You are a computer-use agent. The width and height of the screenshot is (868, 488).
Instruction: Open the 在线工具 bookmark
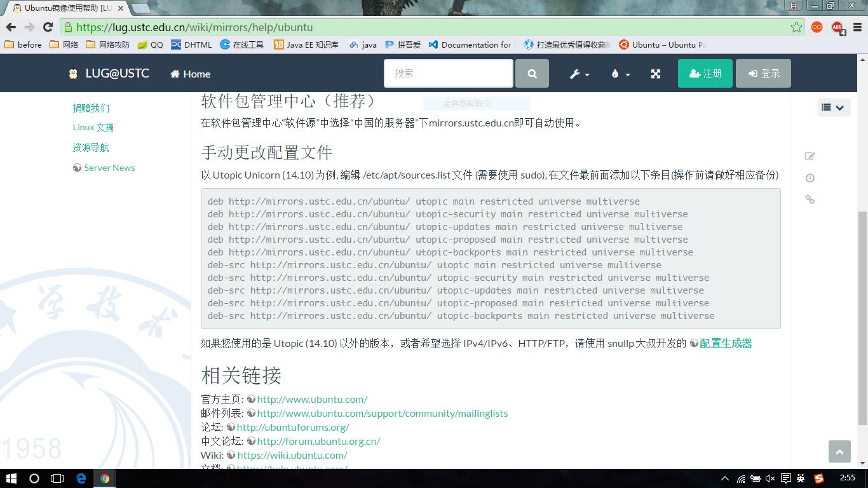pyautogui.click(x=242, y=44)
